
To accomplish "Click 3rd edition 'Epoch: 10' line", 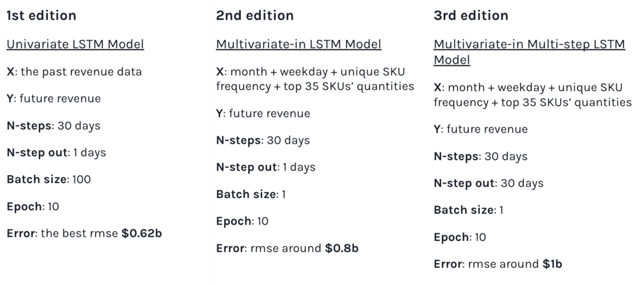I will [x=459, y=237].
